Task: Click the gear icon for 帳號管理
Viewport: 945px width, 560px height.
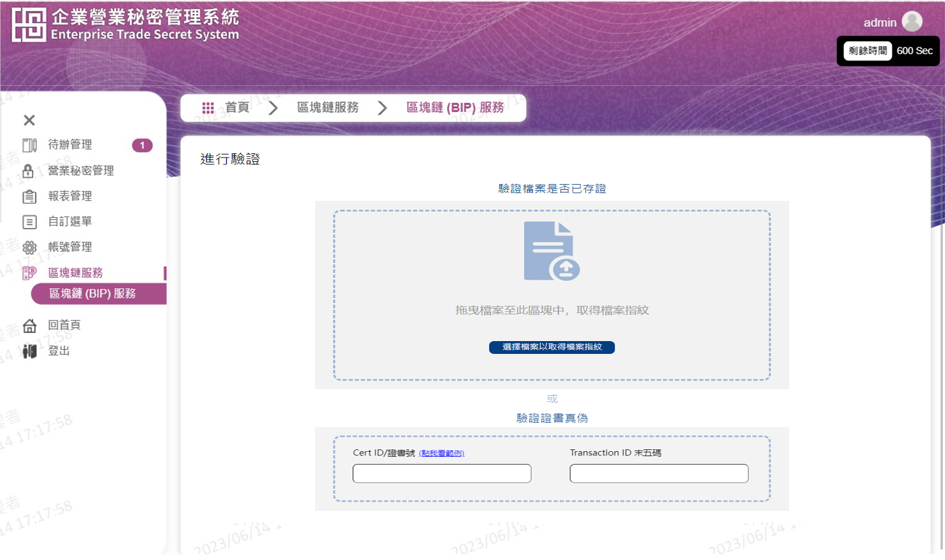Action: (x=29, y=247)
